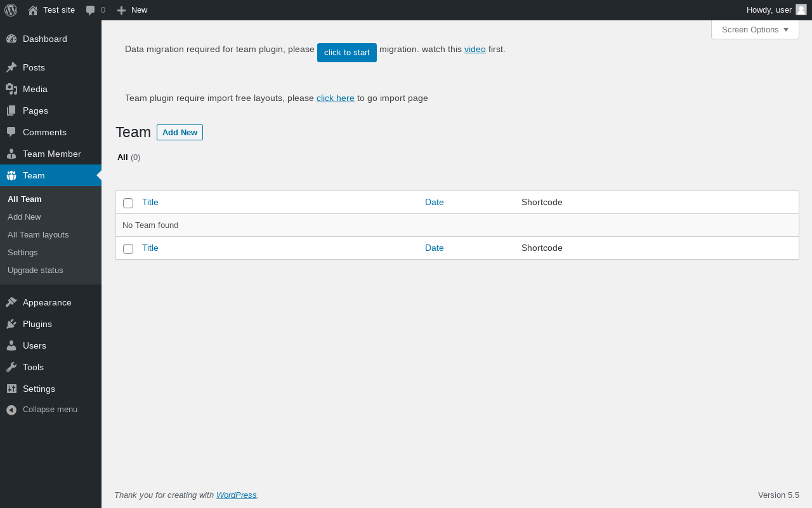Go to the Media menu label
812x508 pixels.
[35, 89]
